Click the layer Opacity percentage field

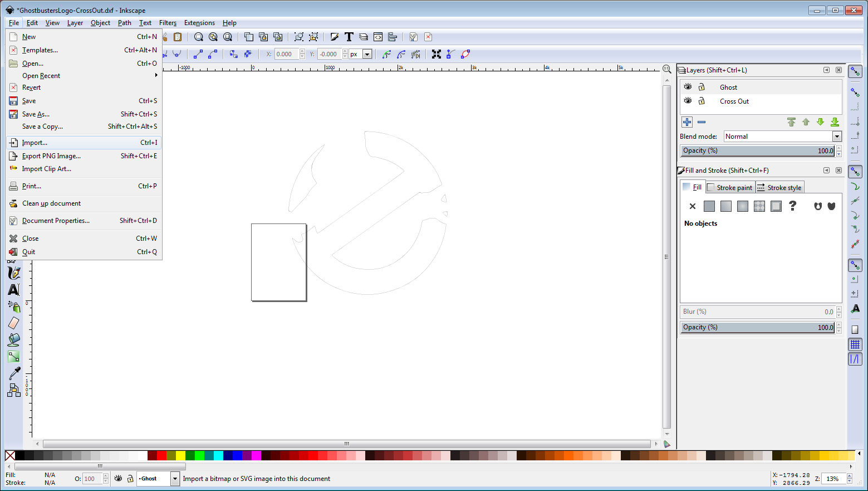(x=758, y=150)
